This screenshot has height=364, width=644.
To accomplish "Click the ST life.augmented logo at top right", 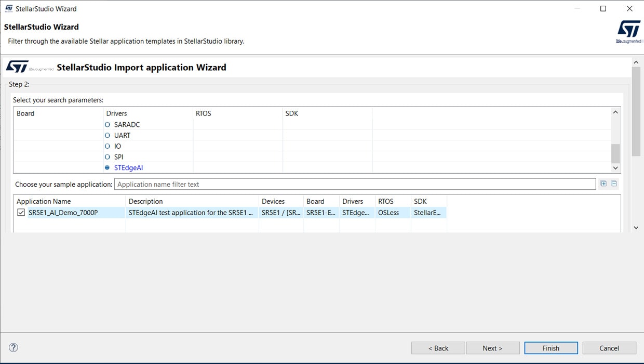I will 629,32.
